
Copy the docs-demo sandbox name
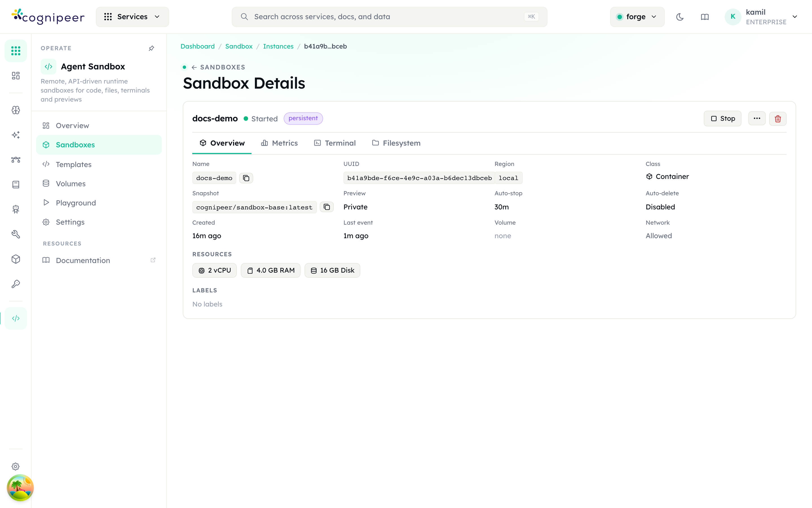coord(246,178)
